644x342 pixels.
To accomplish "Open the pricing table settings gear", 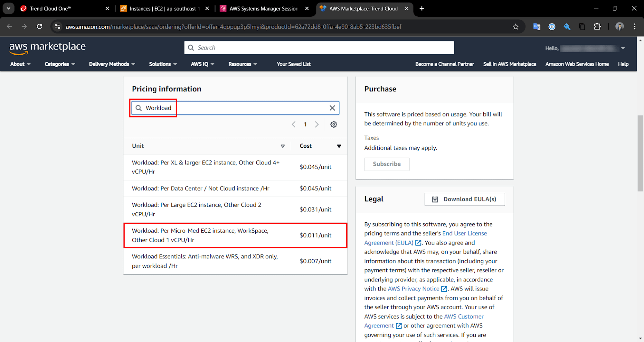I will 334,125.
